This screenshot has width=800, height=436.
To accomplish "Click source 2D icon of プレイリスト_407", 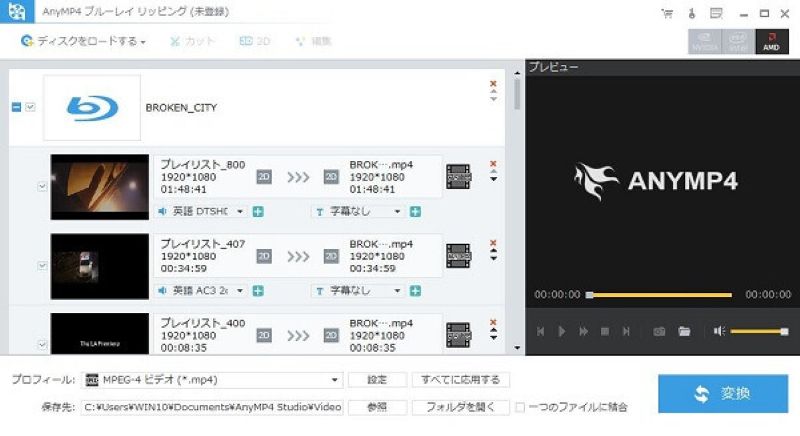I will click(264, 256).
